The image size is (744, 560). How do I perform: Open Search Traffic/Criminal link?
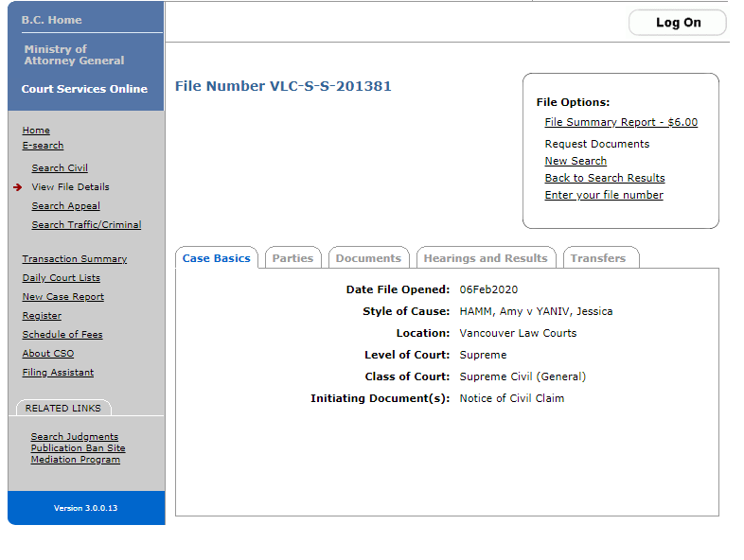[86, 225]
